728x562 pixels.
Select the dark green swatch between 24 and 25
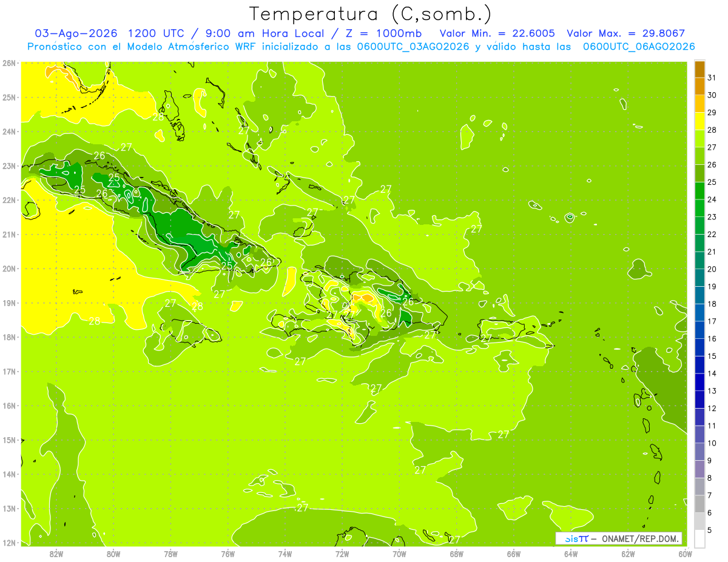tap(699, 190)
